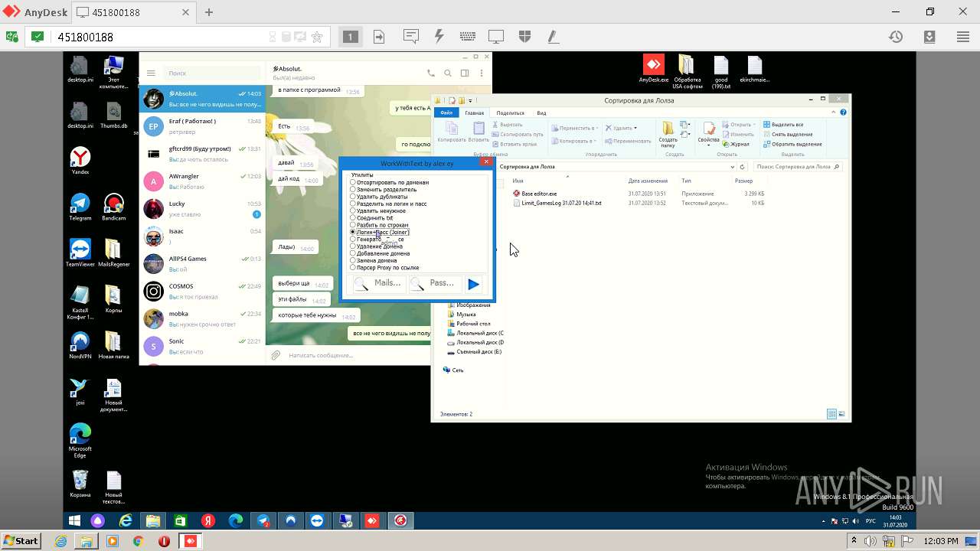Click Explorer search box Сортировка для Лолза
This screenshot has width=980, height=551.
(797, 166)
